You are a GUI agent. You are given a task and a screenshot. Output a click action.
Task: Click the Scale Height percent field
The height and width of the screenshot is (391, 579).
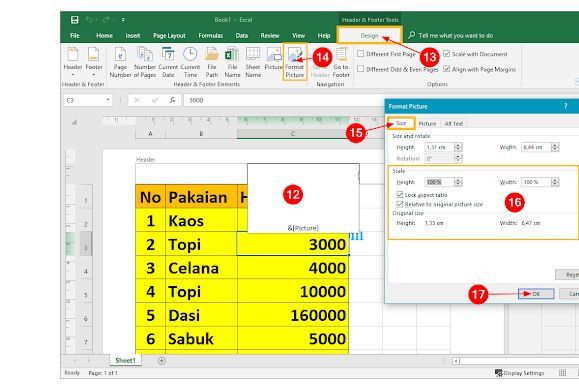point(439,182)
